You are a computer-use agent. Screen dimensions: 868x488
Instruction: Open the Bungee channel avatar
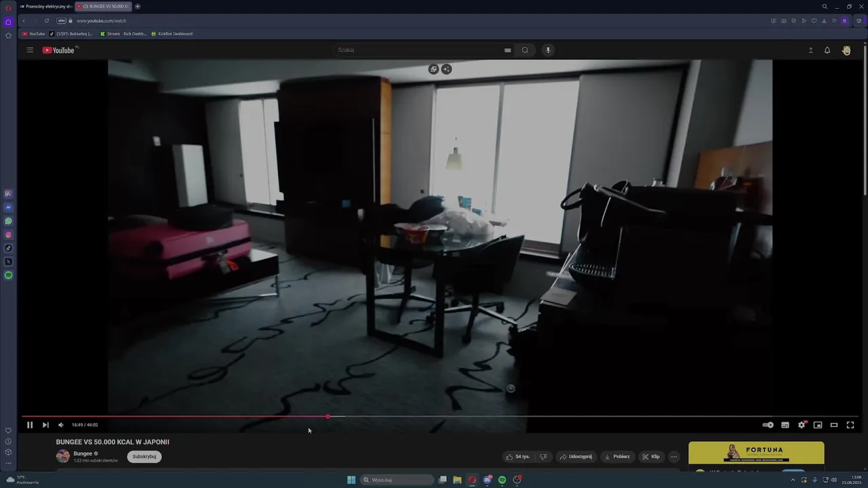pos(63,456)
